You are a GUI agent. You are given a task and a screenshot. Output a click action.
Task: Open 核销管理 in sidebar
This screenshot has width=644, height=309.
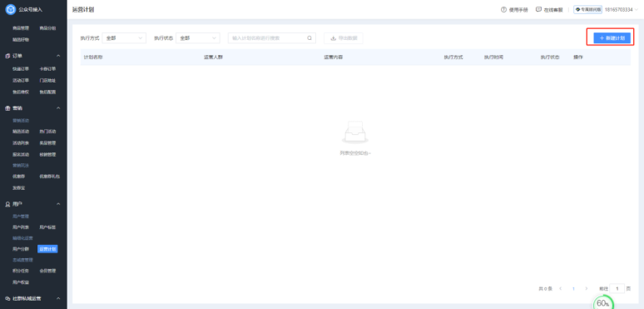tap(47, 155)
